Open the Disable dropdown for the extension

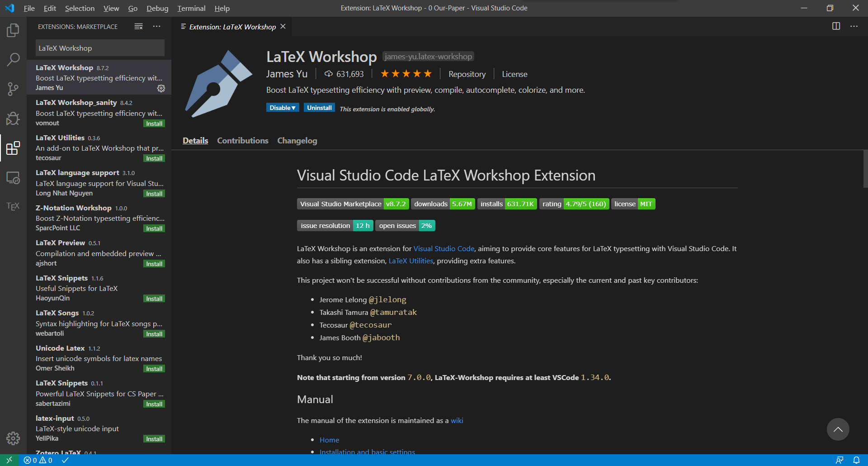[283, 108]
